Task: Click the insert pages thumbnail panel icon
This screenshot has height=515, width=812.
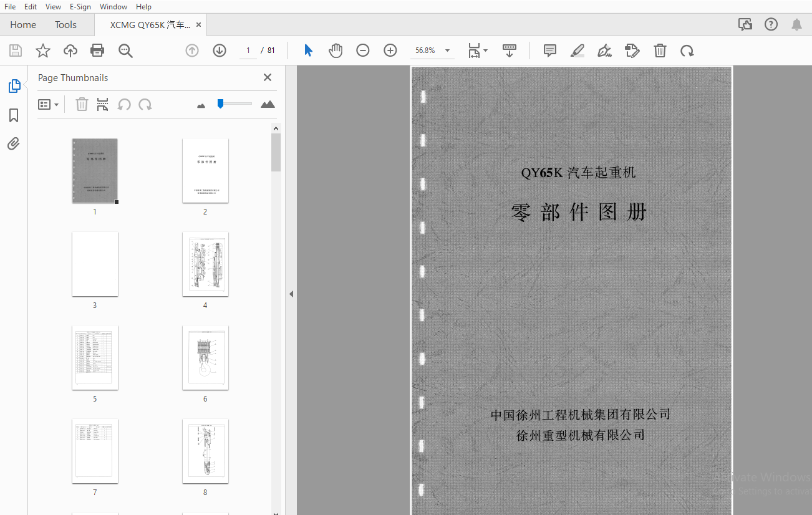Action: (x=103, y=104)
